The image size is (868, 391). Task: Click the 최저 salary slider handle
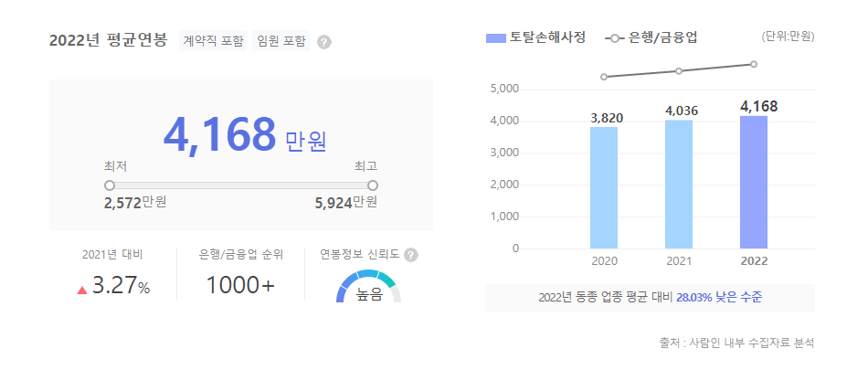110,185
